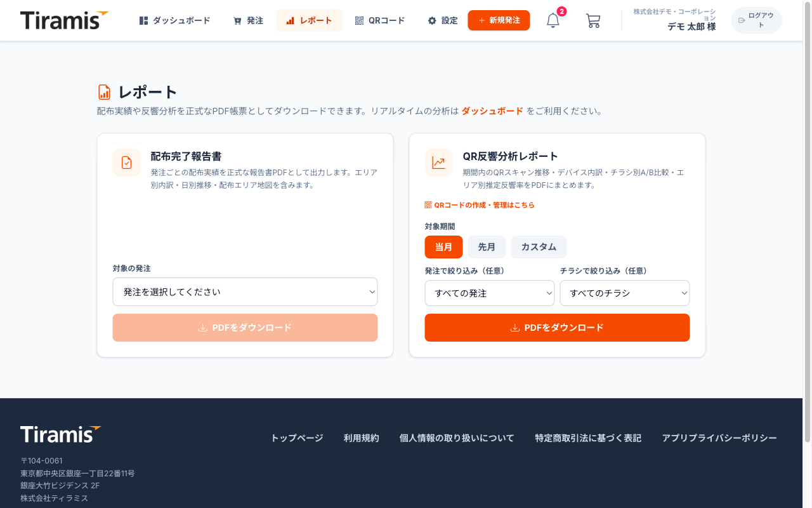Open 特定商取引法に基づく表記 footer link

[x=588, y=438]
